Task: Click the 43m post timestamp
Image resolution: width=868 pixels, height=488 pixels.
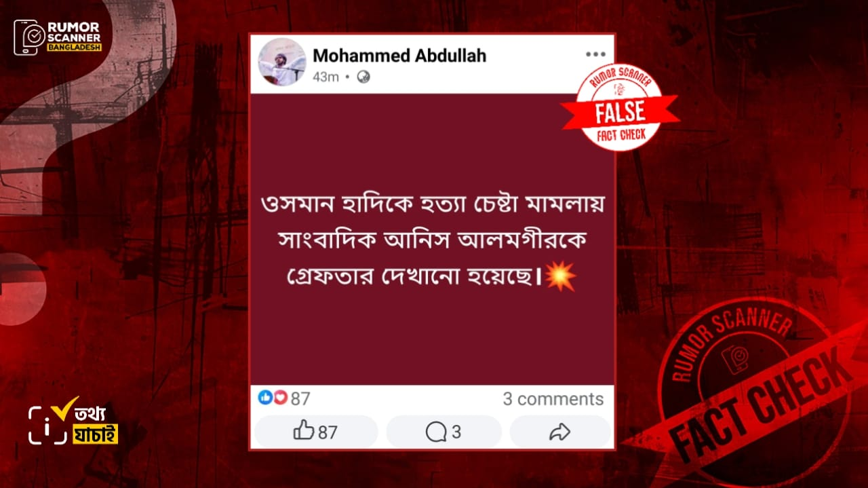Action: [325, 77]
